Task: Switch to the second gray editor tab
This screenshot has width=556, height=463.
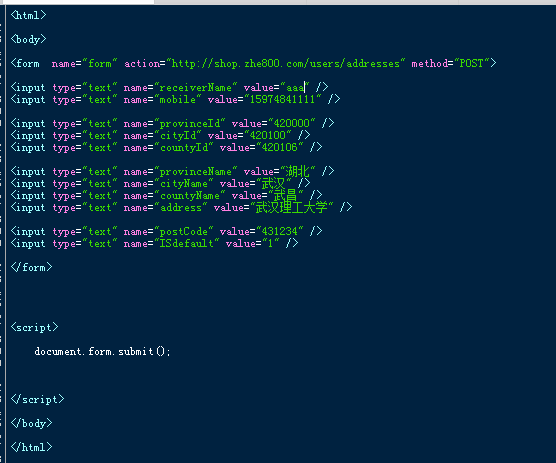Action: [x=382, y=2]
